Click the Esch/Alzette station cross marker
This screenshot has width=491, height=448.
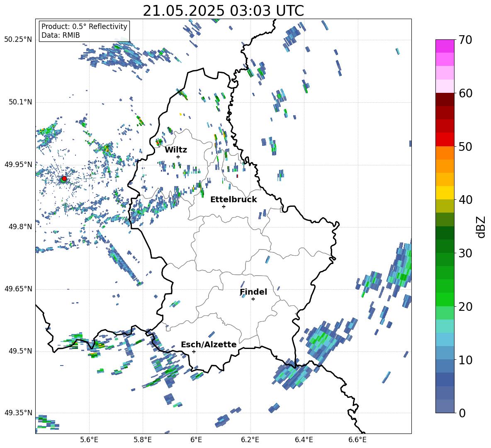coord(194,351)
